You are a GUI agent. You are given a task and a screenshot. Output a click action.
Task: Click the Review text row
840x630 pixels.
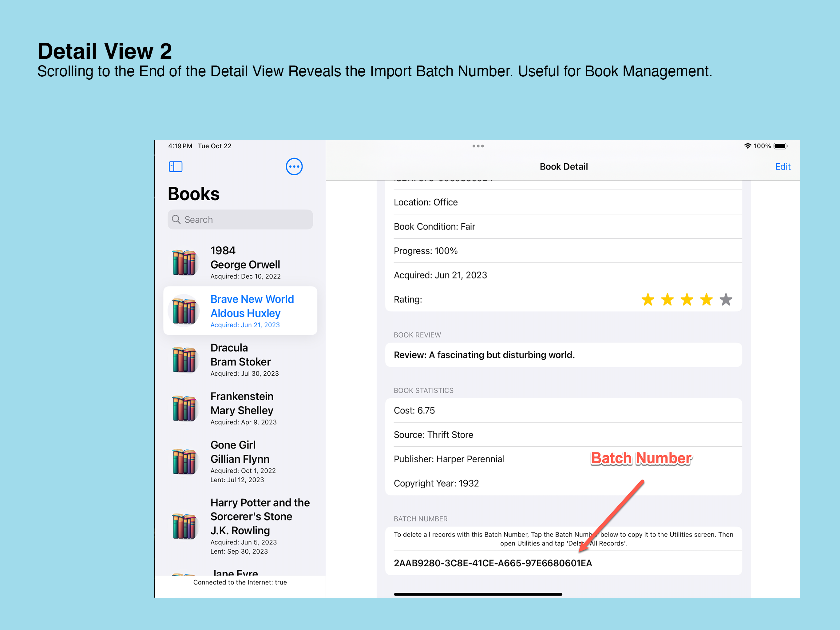pos(564,355)
